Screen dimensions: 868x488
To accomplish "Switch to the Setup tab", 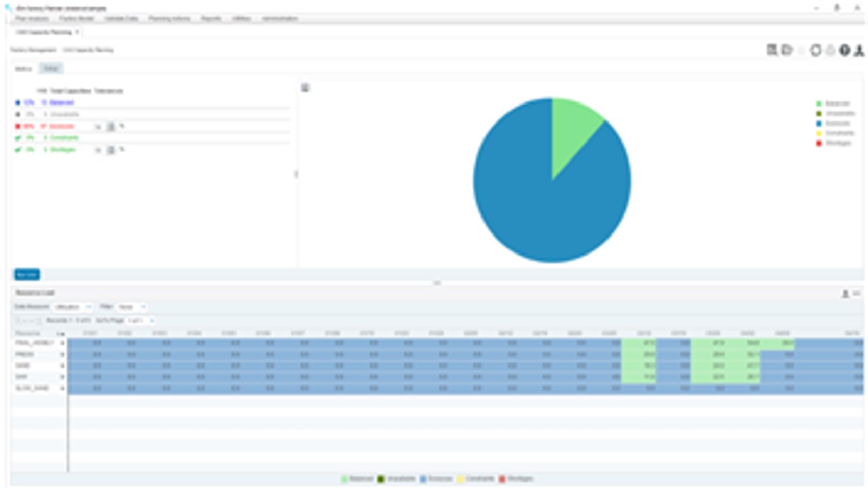I will 51,68.
